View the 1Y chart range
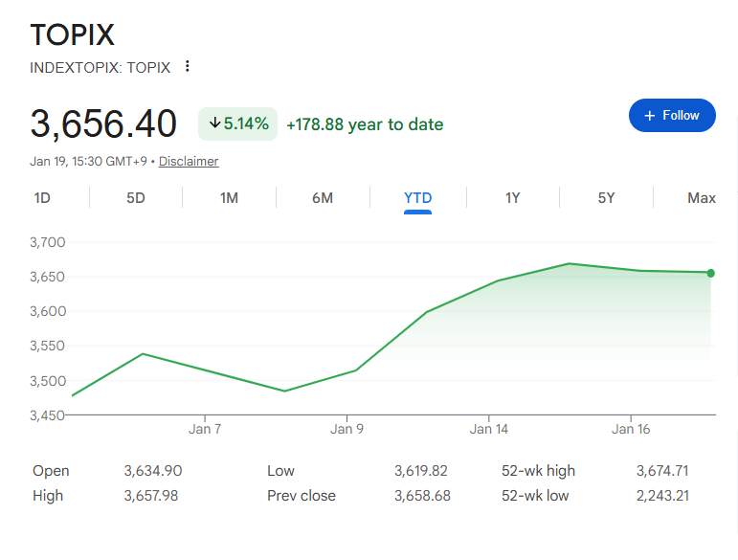The image size is (738, 560). click(x=513, y=198)
